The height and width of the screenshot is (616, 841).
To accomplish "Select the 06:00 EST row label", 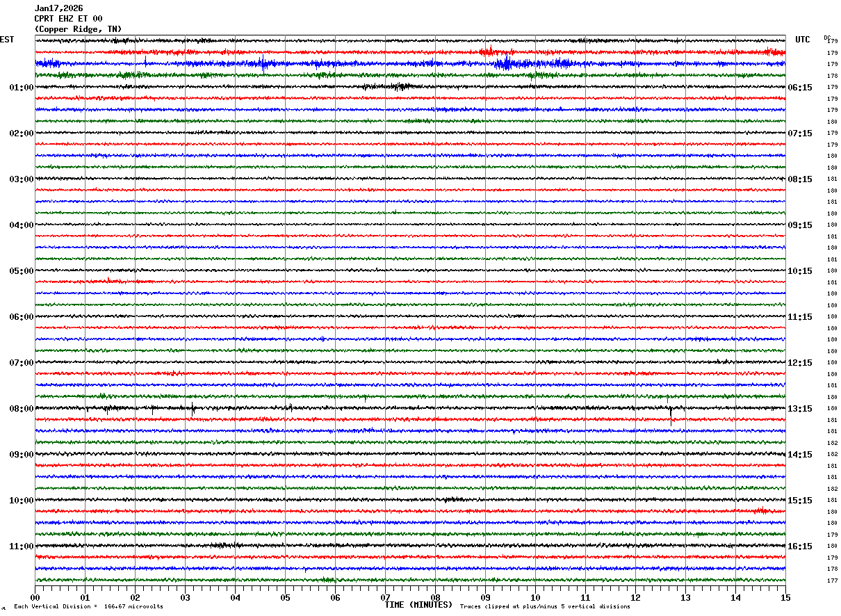I will 22,317.
